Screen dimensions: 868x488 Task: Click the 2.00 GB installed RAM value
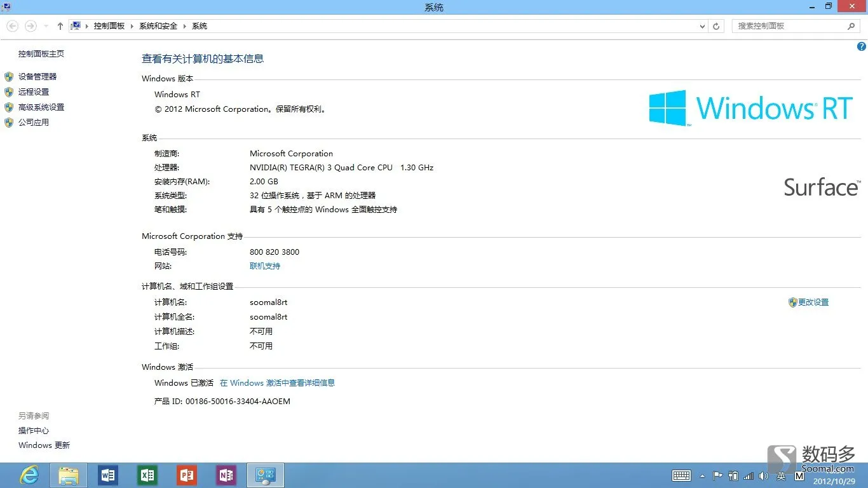tap(264, 182)
